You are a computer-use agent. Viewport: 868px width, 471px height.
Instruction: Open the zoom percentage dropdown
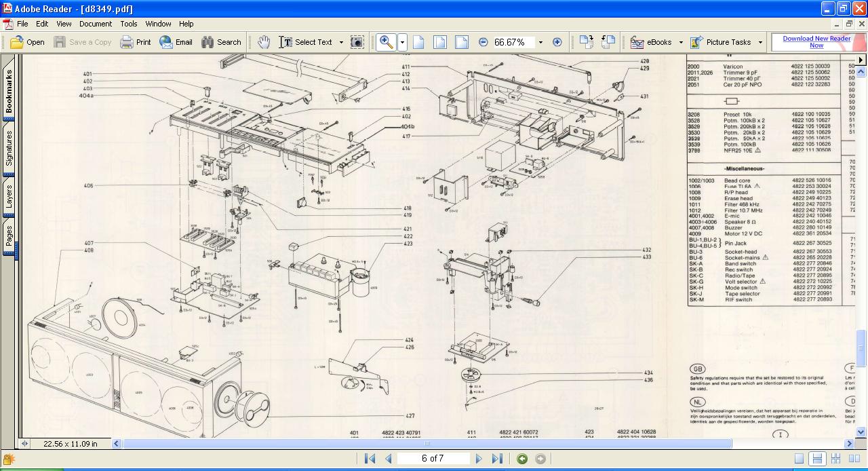pyautogui.click(x=540, y=42)
